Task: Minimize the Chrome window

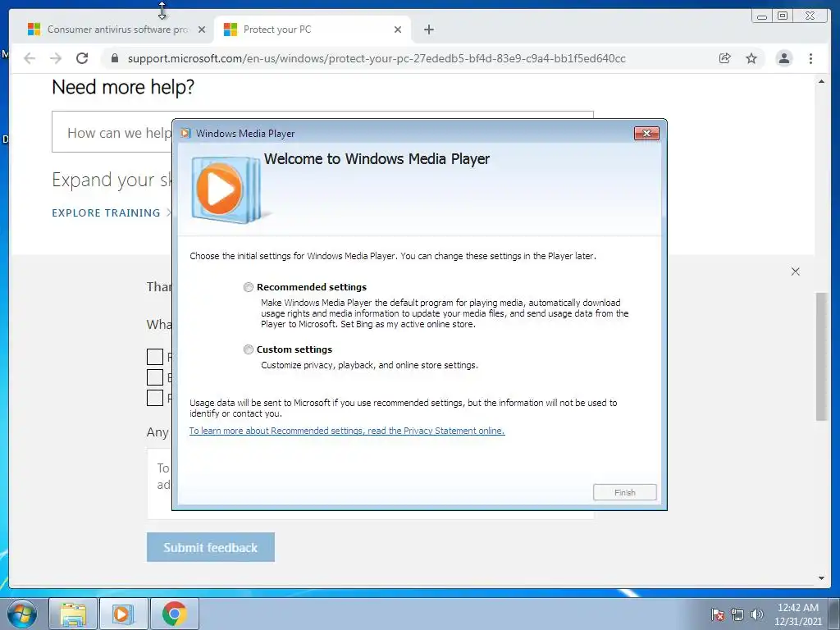Action: 762,16
